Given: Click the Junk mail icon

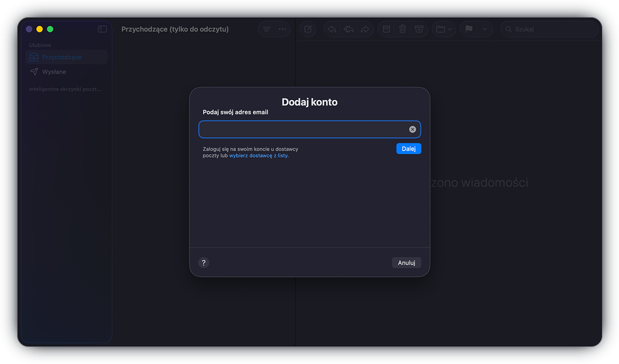Looking at the screenshot, I should (x=419, y=29).
